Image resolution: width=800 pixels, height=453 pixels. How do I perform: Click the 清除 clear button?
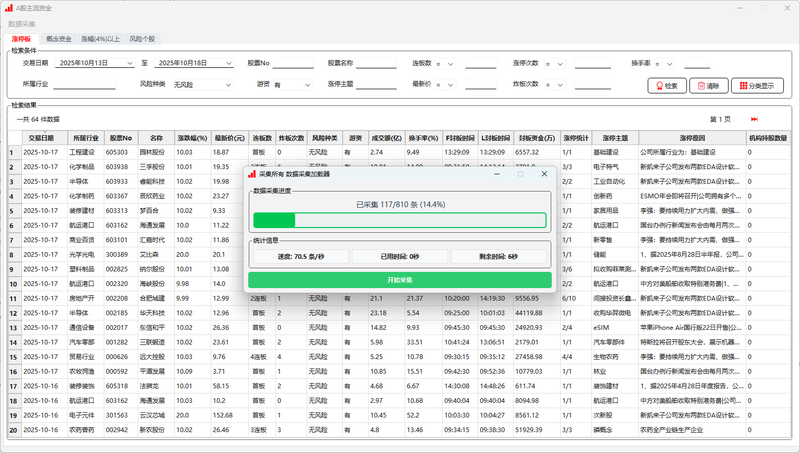[x=707, y=86]
